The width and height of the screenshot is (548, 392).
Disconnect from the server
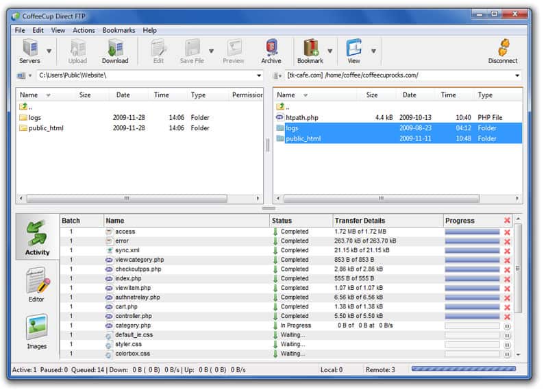503,50
